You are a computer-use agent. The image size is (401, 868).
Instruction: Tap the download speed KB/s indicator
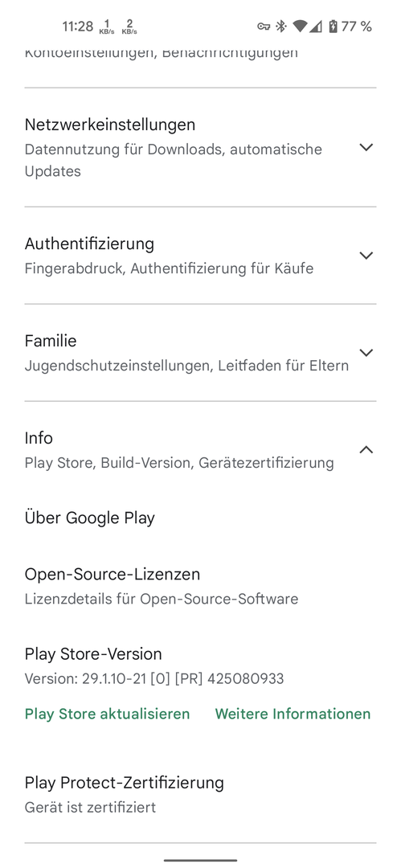pyautogui.click(x=107, y=26)
